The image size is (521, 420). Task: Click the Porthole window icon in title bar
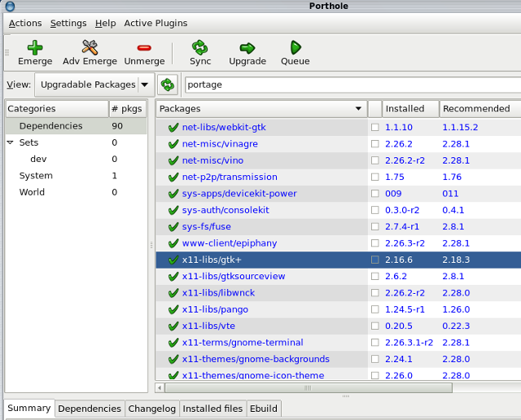11,6
